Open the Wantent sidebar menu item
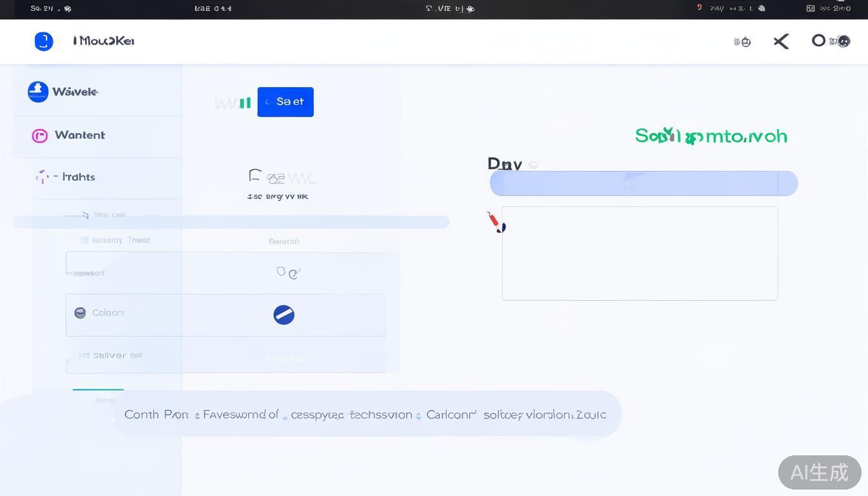Image resolution: width=868 pixels, height=496 pixels. click(x=79, y=136)
